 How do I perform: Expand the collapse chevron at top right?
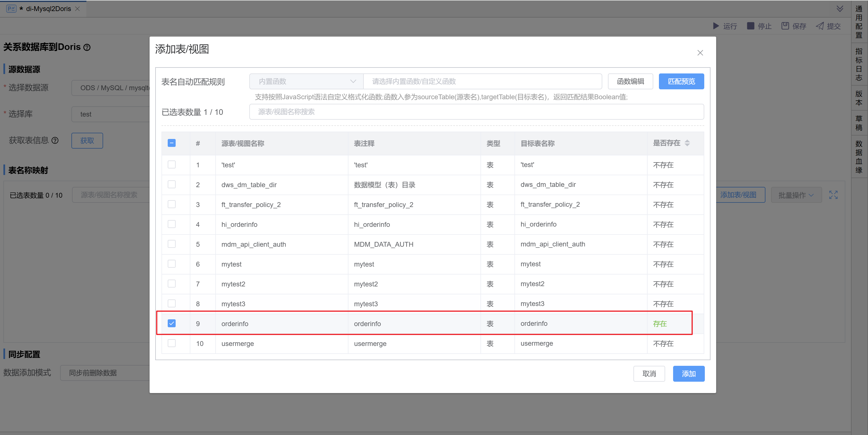[839, 9]
